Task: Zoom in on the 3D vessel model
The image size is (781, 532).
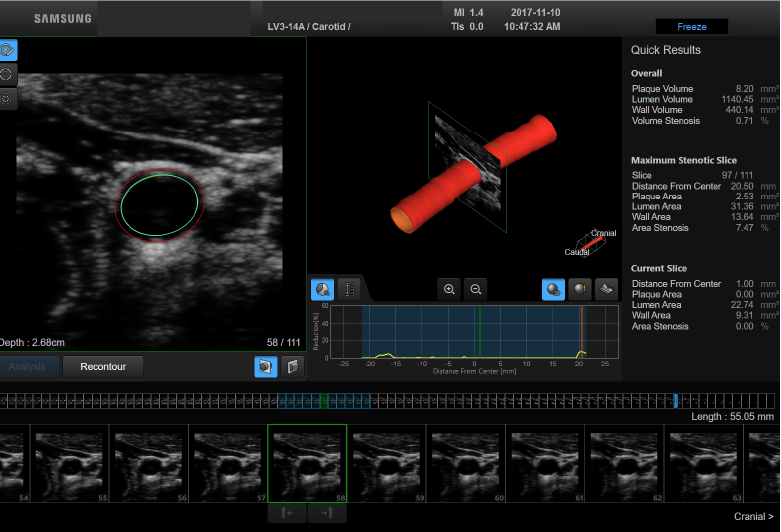Action: coord(449,289)
